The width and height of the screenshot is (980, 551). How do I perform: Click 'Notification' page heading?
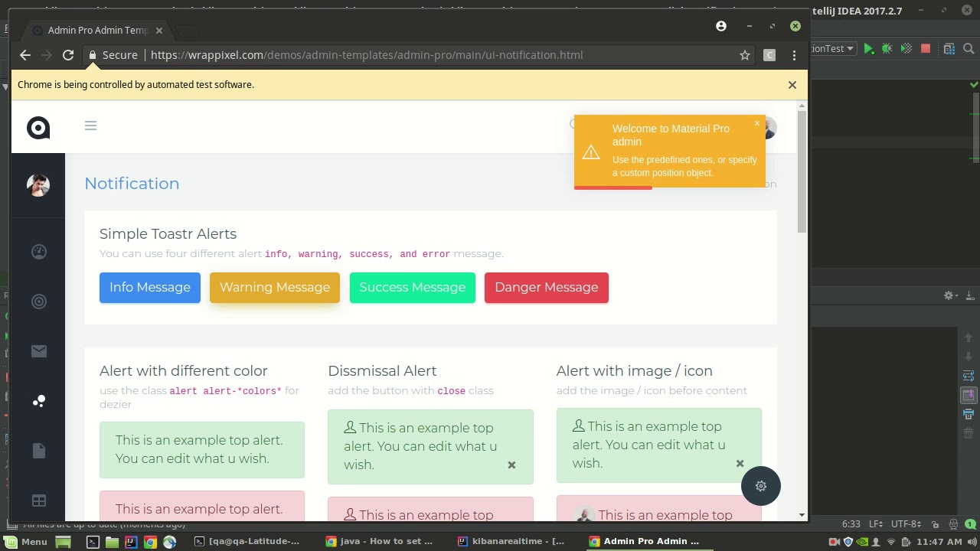point(132,184)
